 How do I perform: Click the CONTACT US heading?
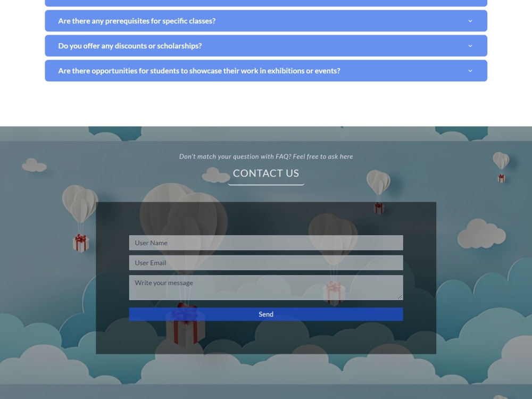click(266, 173)
